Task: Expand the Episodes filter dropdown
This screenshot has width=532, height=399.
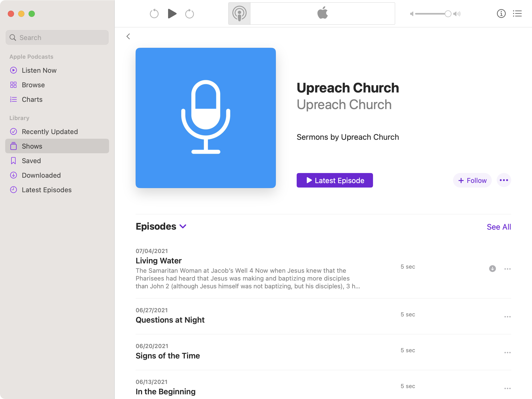Action: click(183, 227)
